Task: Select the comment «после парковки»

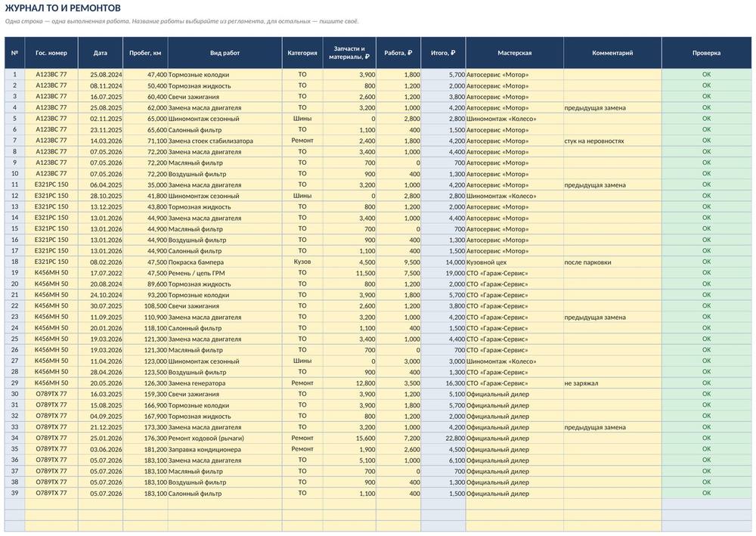Action: click(x=612, y=262)
